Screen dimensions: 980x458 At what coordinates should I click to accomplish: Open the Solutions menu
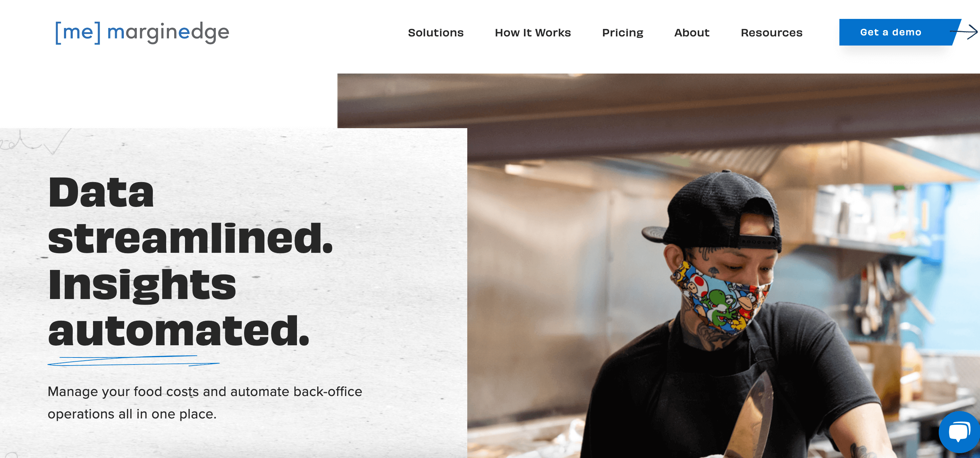(x=435, y=33)
